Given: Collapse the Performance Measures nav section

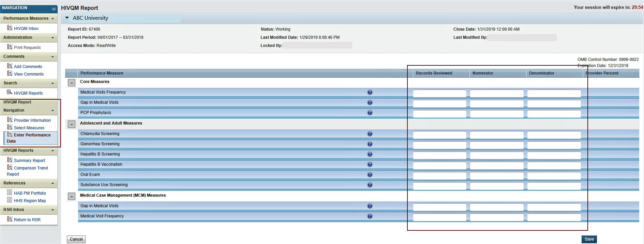Looking at the screenshot, I should 53,18.
